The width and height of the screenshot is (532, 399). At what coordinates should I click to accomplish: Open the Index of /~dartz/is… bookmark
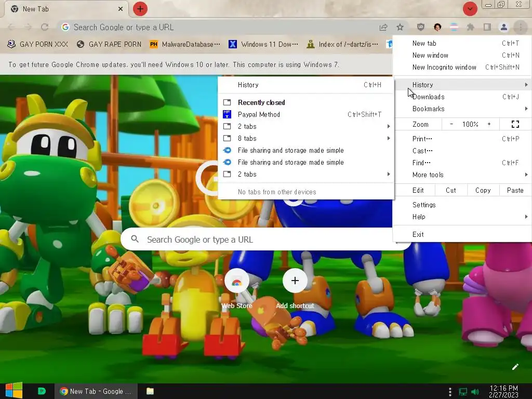tap(342, 45)
